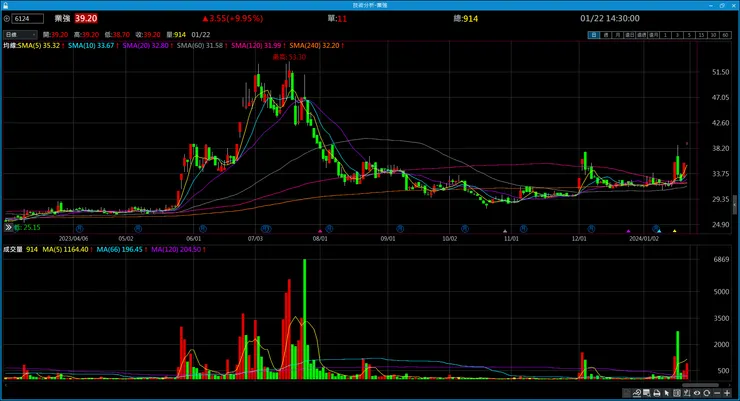Click the 均線 indicator label
The width and height of the screenshot is (740, 401).
[x=10, y=45]
